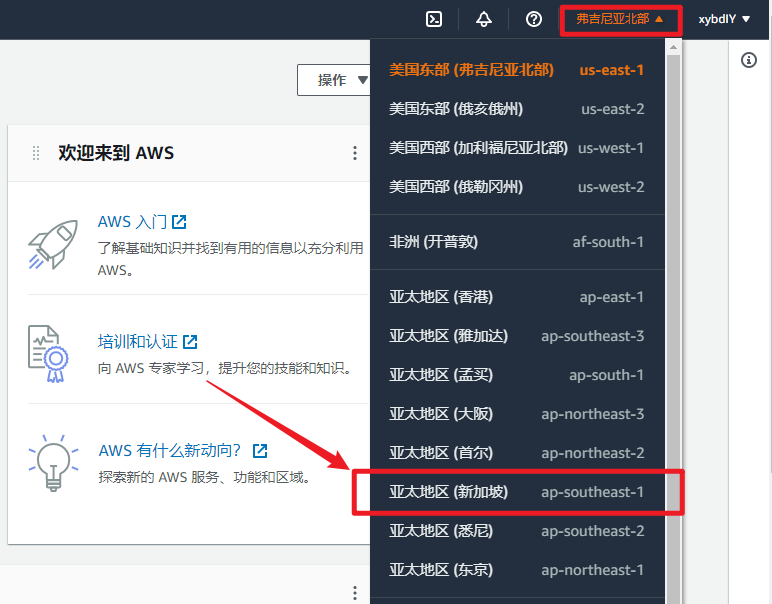The height and width of the screenshot is (604, 772).
Task: Select region 美国西部 (加利福尼亚北部) us-west-1
Action: click(517, 148)
